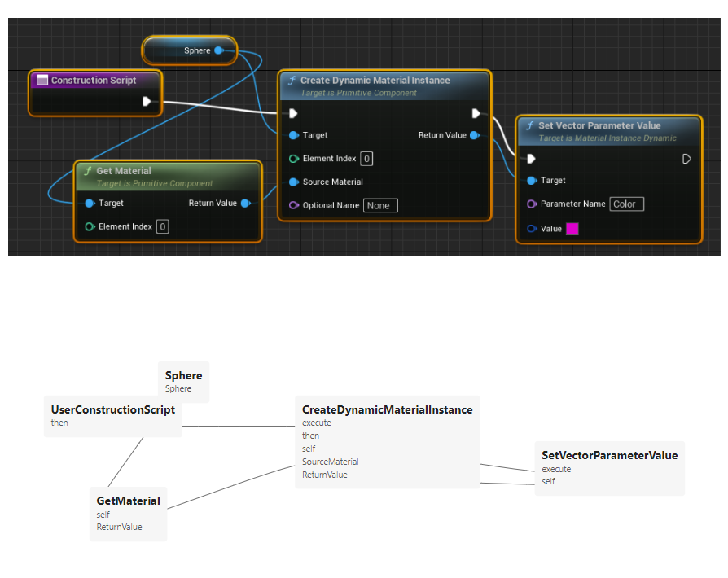Click Parameter Name pin circle
The image size is (728, 578).
click(532, 204)
